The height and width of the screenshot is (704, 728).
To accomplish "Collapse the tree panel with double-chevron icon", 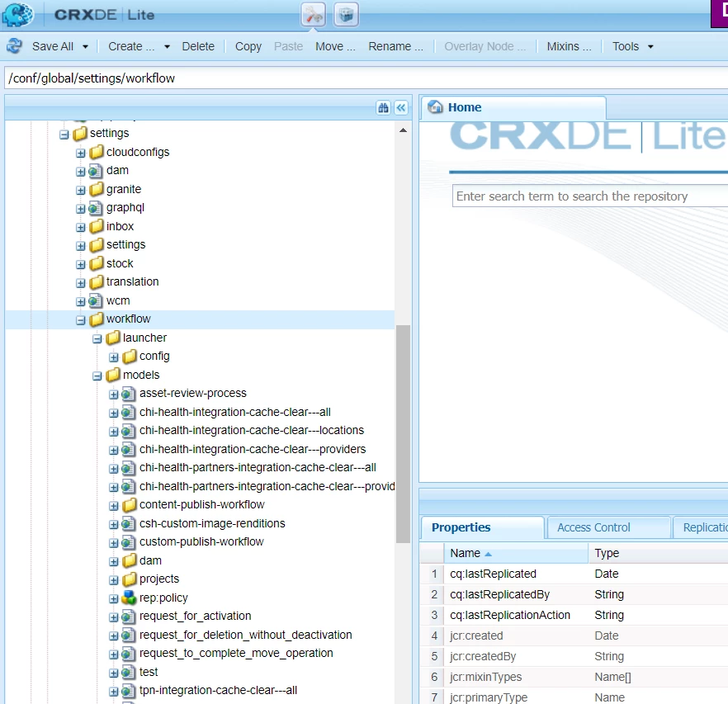I will coord(400,108).
